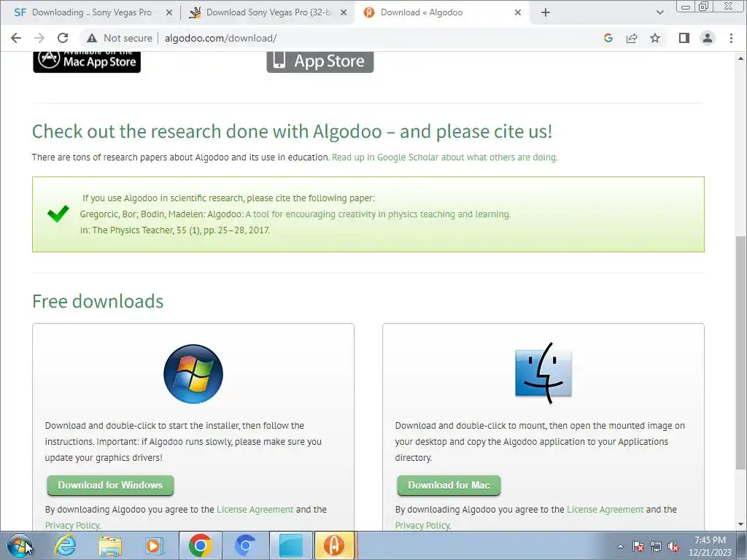Click Download for Windows button
The height and width of the screenshot is (560, 747).
pos(111,485)
